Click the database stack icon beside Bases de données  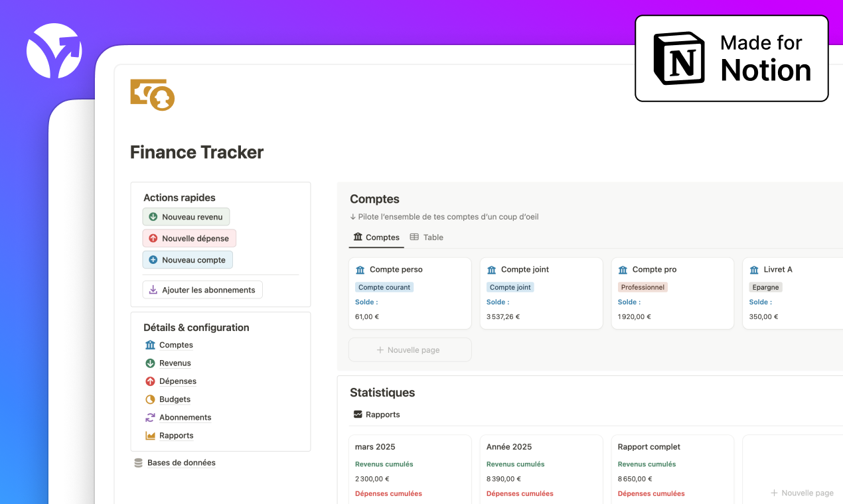(x=137, y=462)
